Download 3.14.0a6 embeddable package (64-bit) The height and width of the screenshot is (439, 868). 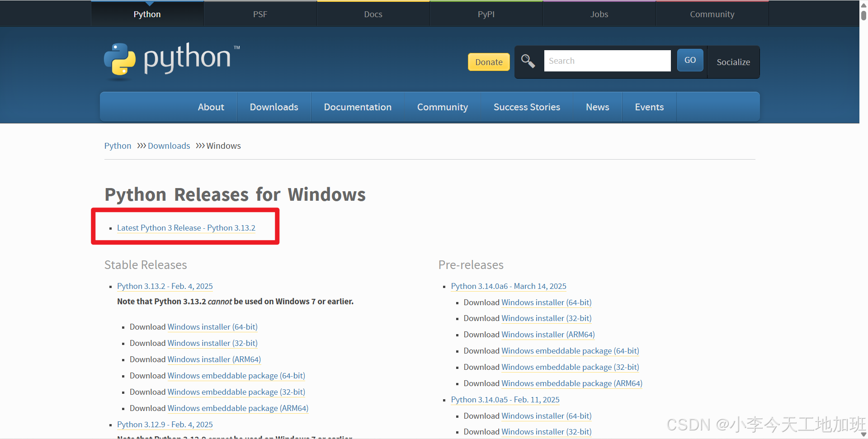coord(571,351)
